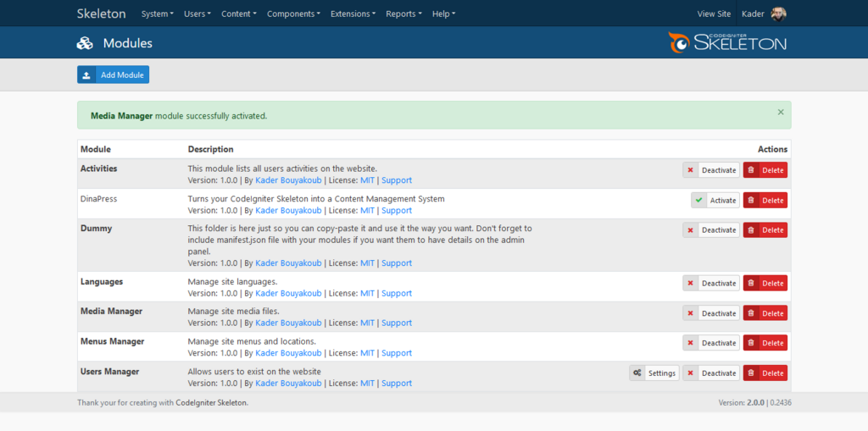The height and width of the screenshot is (431, 868).
Task: Delete the Activities module
Action: [x=765, y=170]
